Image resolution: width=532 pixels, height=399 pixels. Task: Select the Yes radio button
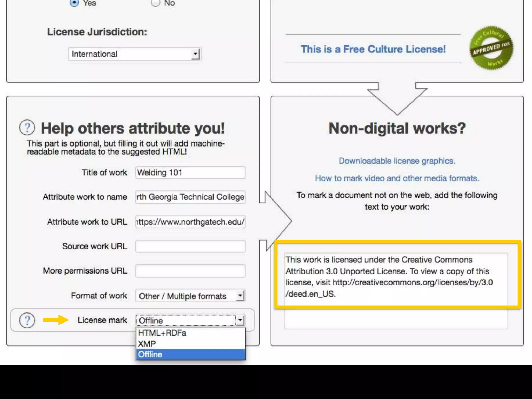point(74,3)
